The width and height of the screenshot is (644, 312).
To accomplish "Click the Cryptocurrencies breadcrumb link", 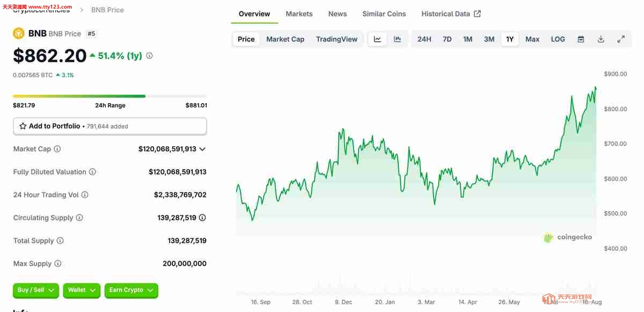I will (41, 10).
